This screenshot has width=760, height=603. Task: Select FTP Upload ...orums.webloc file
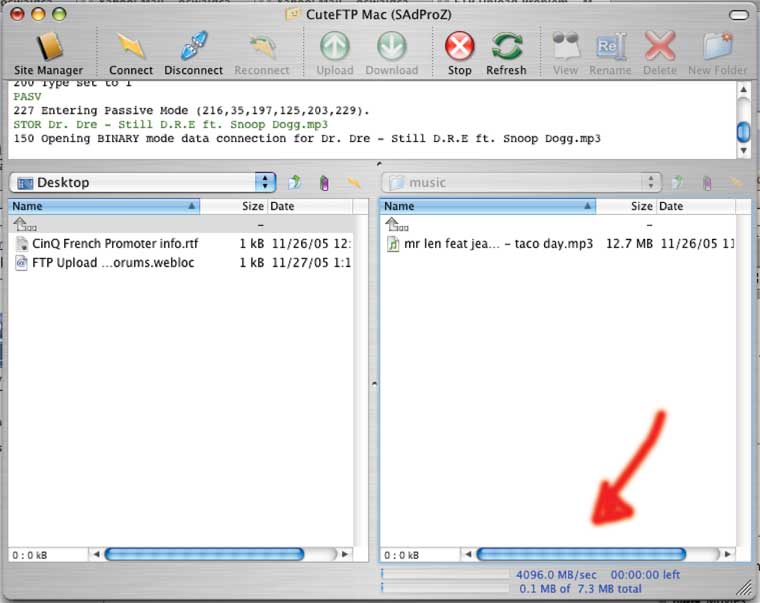(181, 263)
